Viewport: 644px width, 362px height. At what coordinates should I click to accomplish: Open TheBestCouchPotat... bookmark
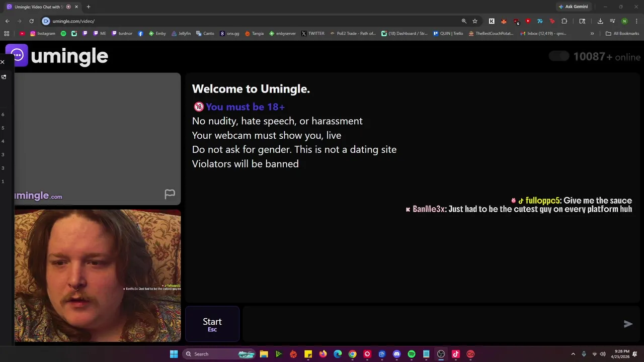[491, 34]
